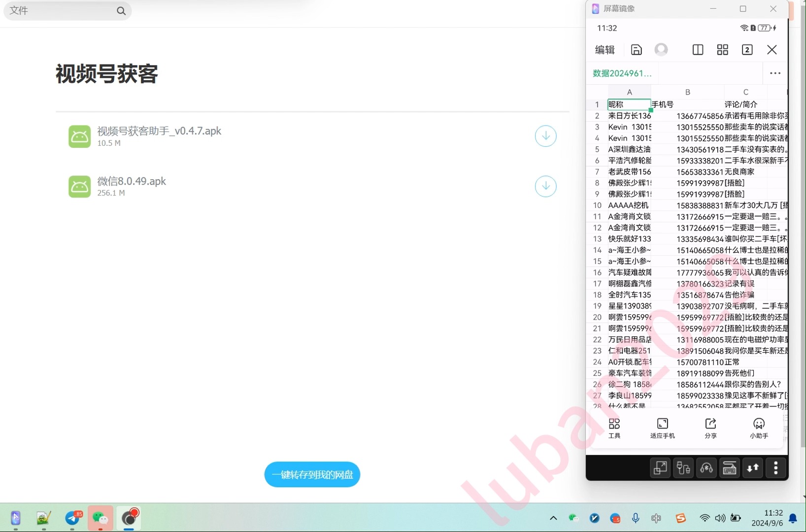Click cell containing 15700781110
Viewport: 806px width, 532px height.
(688, 362)
